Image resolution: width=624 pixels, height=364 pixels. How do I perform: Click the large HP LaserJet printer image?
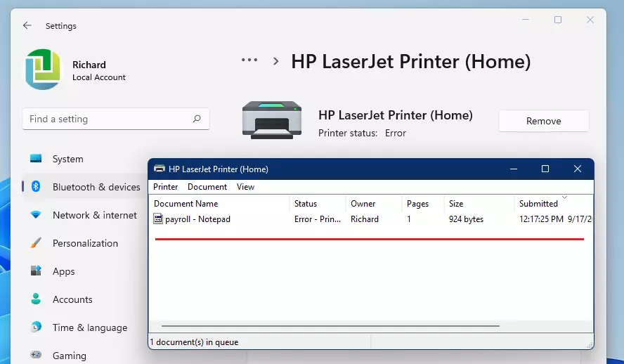(x=272, y=119)
